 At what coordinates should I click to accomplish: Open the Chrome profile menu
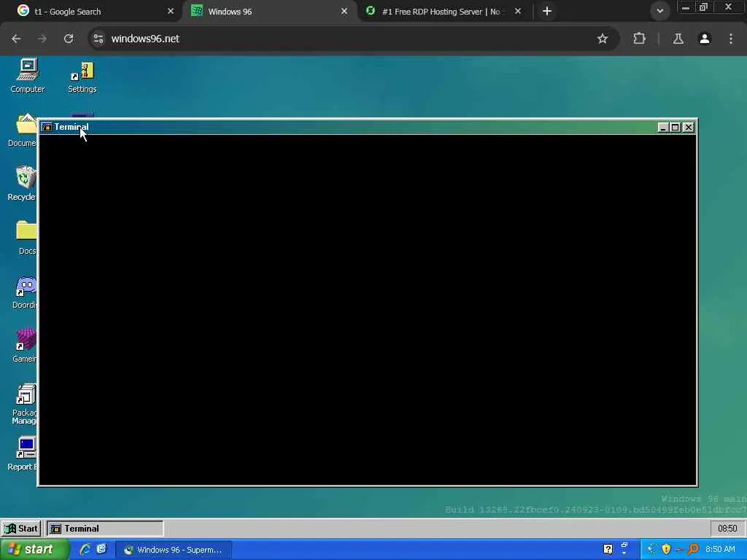[x=705, y=39]
